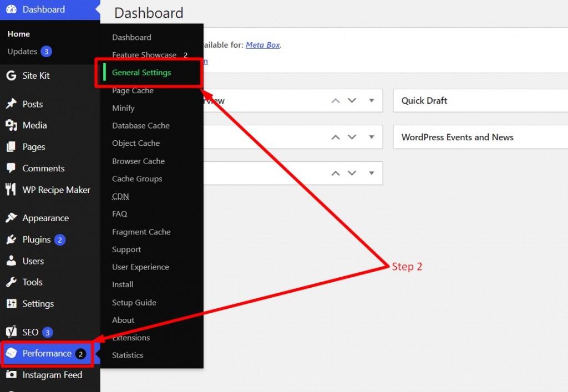Click the Appearance paintbrush icon
The height and width of the screenshot is (392, 568).
pyautogui.click(x=11, y=217)
